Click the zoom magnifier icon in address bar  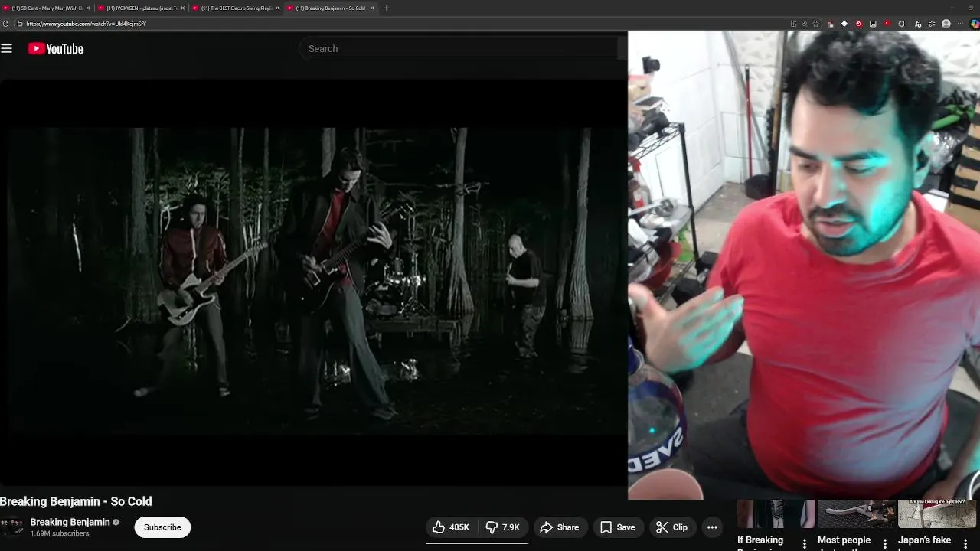[x=804, y=24]
